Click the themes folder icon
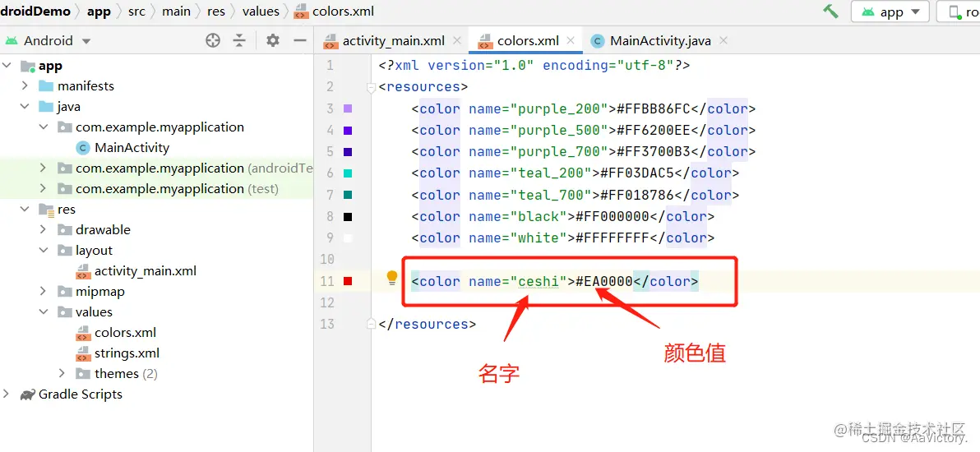980x452 pixels. [x=83, y=373]
